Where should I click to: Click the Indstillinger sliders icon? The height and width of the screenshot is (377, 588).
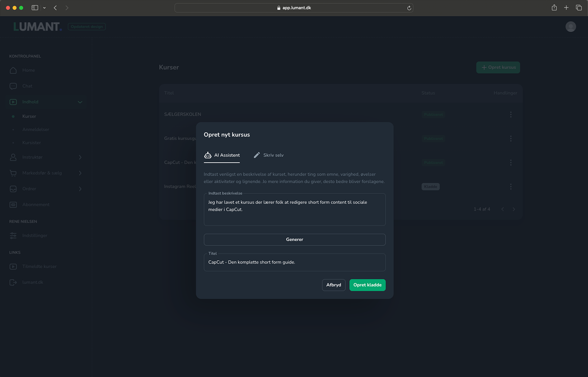tap(13, 236)
